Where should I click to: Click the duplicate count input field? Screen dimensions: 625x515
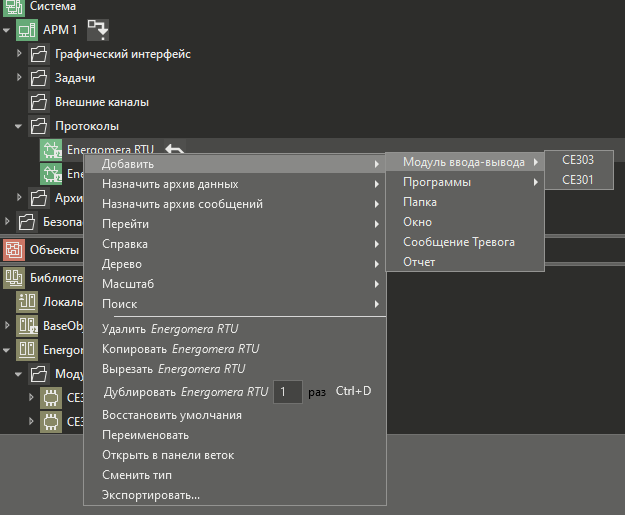click(287, 392)
